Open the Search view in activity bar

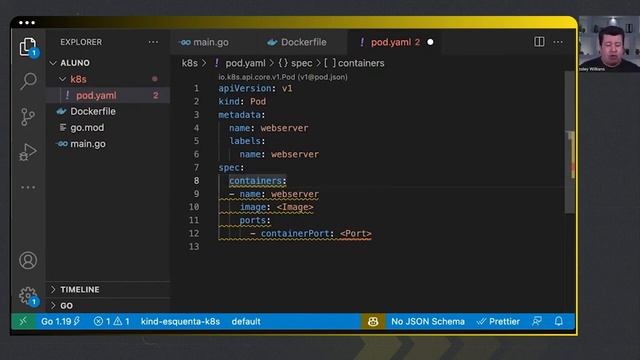click(x=28, y=81)
